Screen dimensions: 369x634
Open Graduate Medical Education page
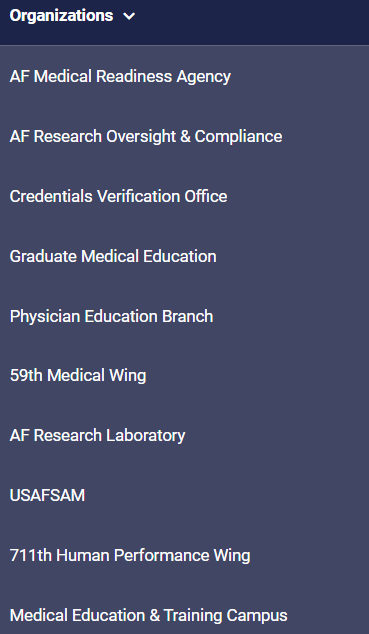click(113, 256)
